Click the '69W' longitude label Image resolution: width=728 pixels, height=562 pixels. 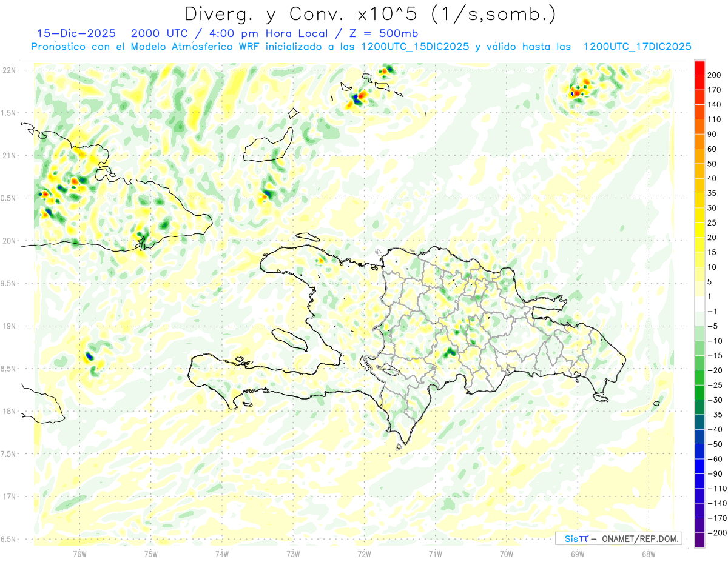[x=578, y=554]
